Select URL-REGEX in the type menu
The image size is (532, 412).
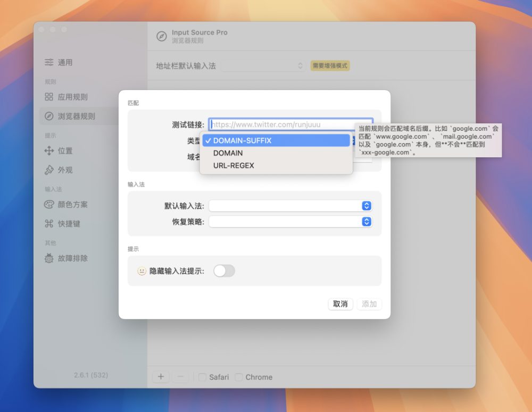pyautogui.click(x=276, y=165)
